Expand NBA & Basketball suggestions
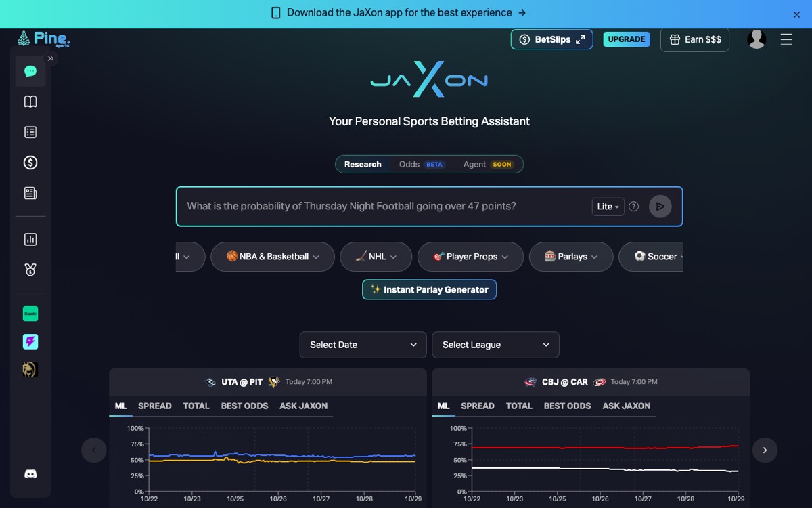This screenshot has width=812, height=508. 273,257
